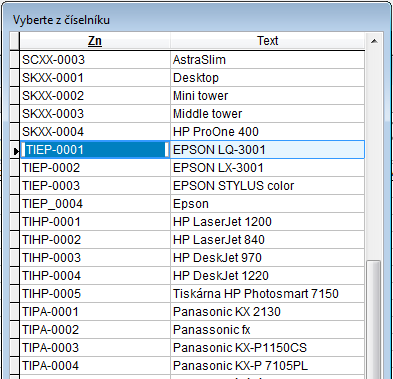
Task: Select cell TIHP-0004
Action: click(x=95, y=276)
